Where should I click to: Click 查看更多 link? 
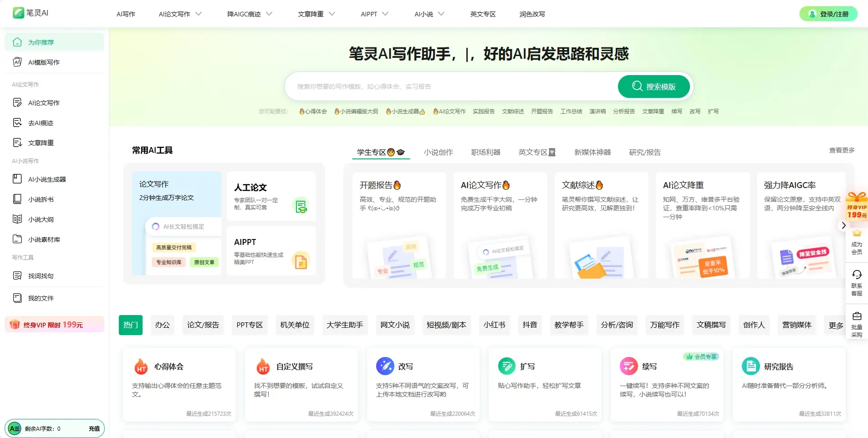842,150
